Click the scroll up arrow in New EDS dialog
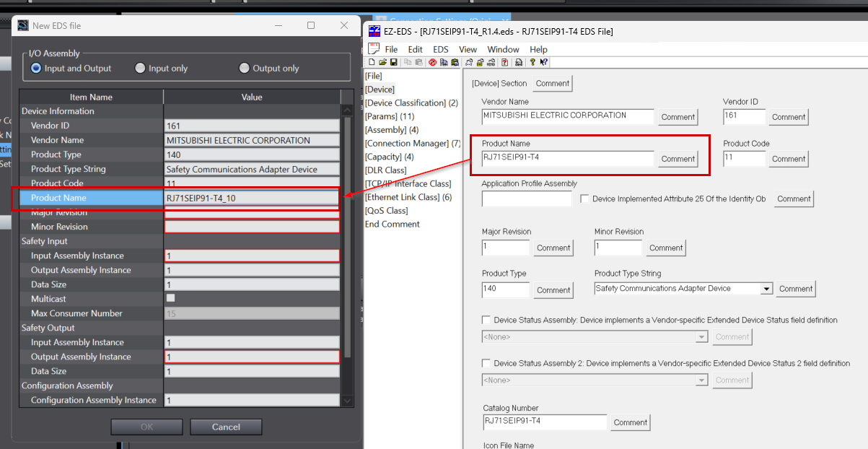This screenshot has width=868, height=449. point(348,110)
